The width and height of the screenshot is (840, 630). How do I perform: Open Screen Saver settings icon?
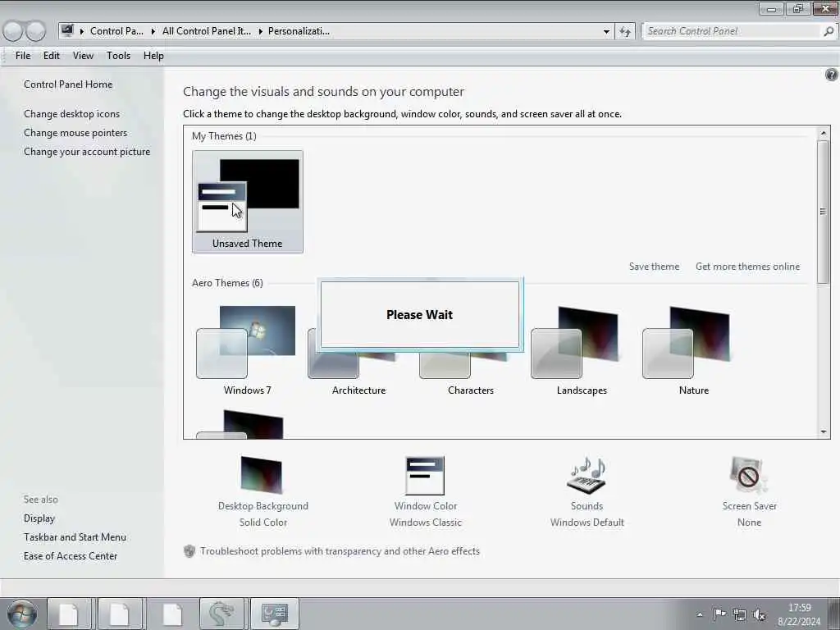(748, 475)
